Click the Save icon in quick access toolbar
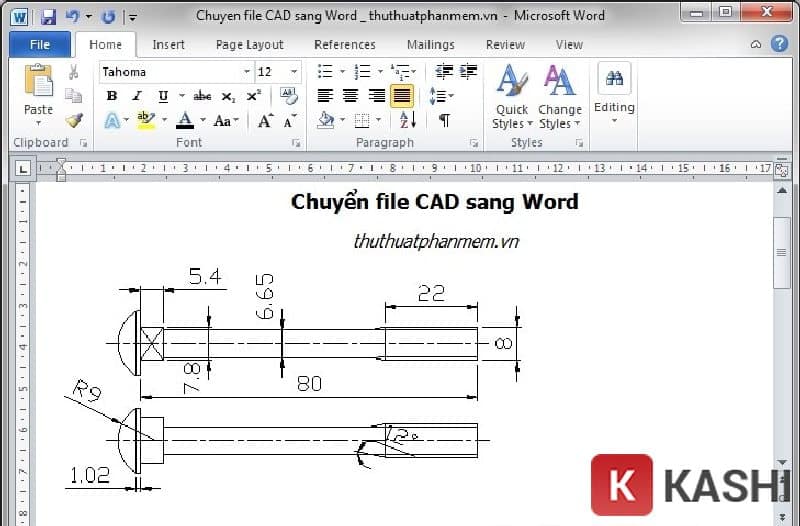Screen dimensions: 800x526 (48, 17)
